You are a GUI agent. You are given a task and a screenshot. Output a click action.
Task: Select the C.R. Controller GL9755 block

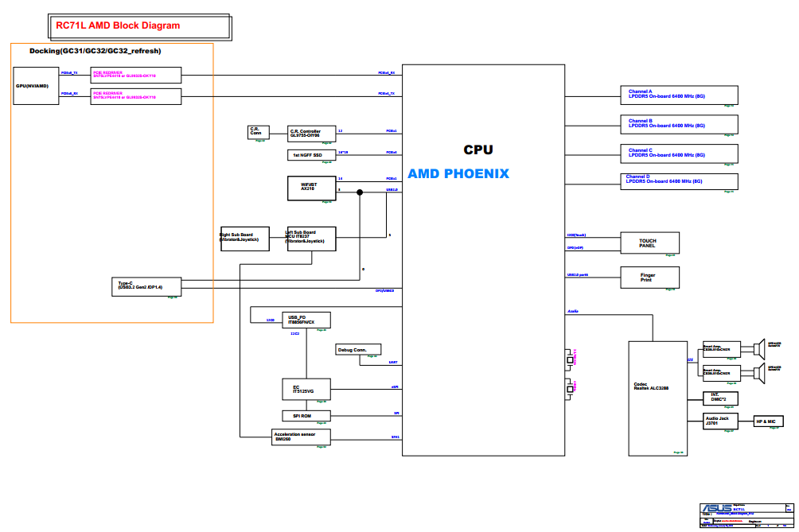coord(311,134)
